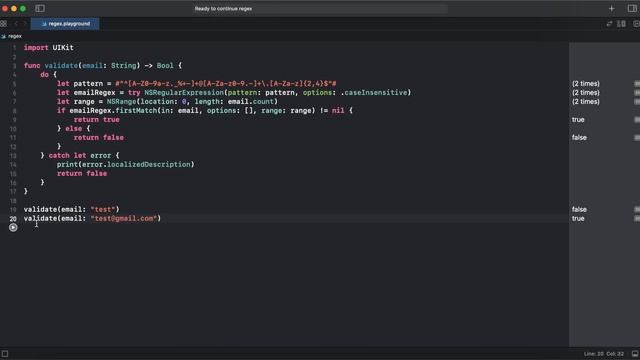
Task: Click the regex breadcrumb in jump bar
Action: click(x=12, y=36)
